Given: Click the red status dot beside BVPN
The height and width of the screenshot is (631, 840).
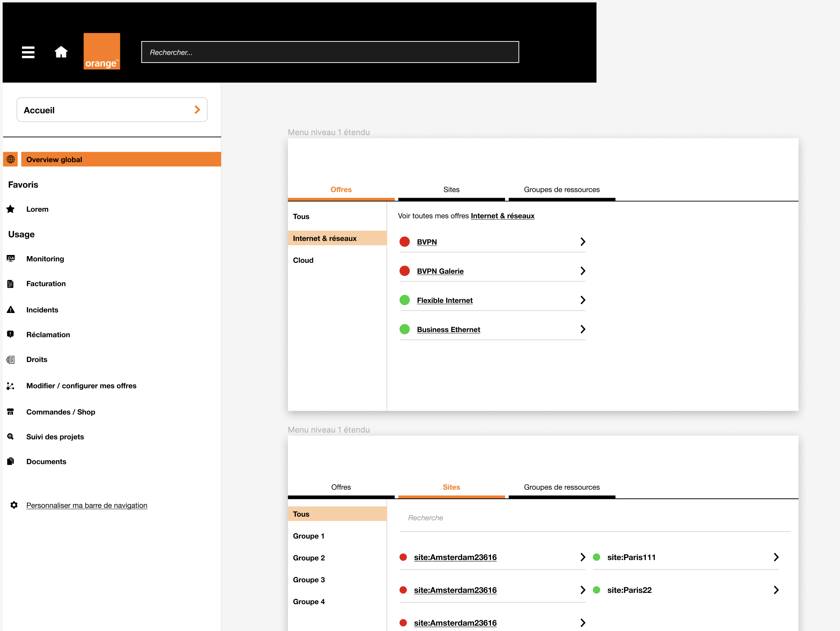Looking at the screenshot, I should click(405, 242).
